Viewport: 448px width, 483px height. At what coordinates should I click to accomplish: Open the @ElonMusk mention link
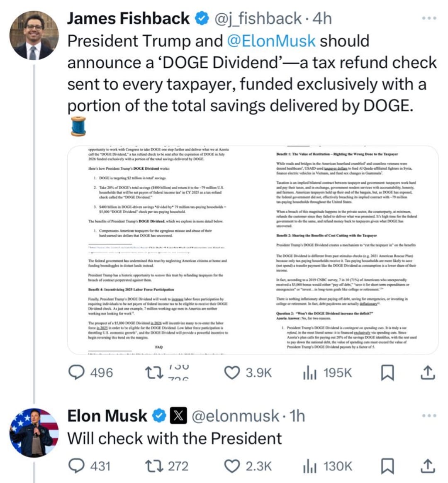(271, 41)
